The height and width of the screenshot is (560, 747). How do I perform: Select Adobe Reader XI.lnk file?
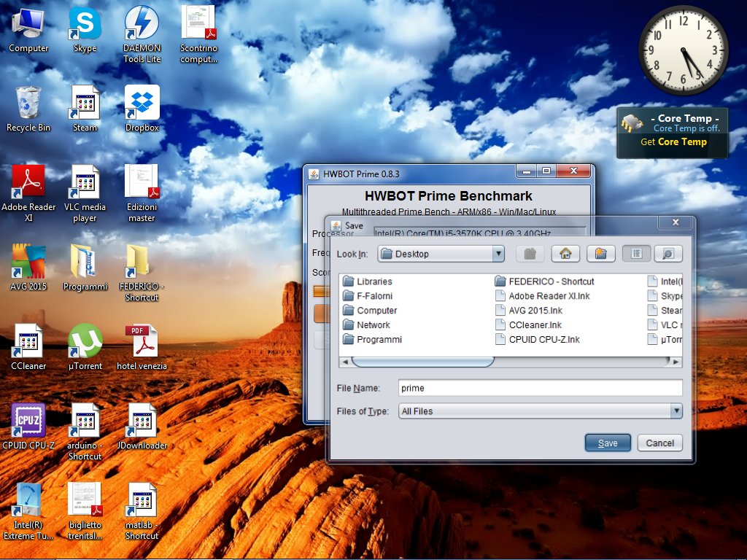click(543, 296)
